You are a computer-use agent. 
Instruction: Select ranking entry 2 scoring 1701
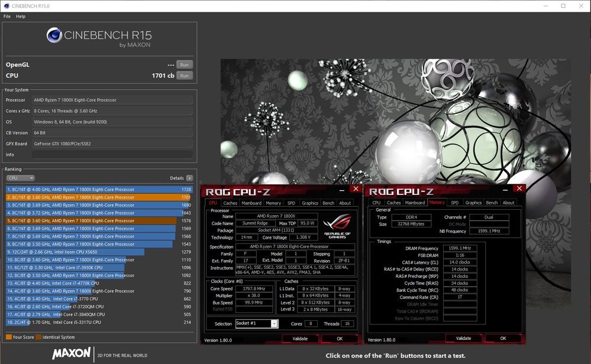[99, 197]
